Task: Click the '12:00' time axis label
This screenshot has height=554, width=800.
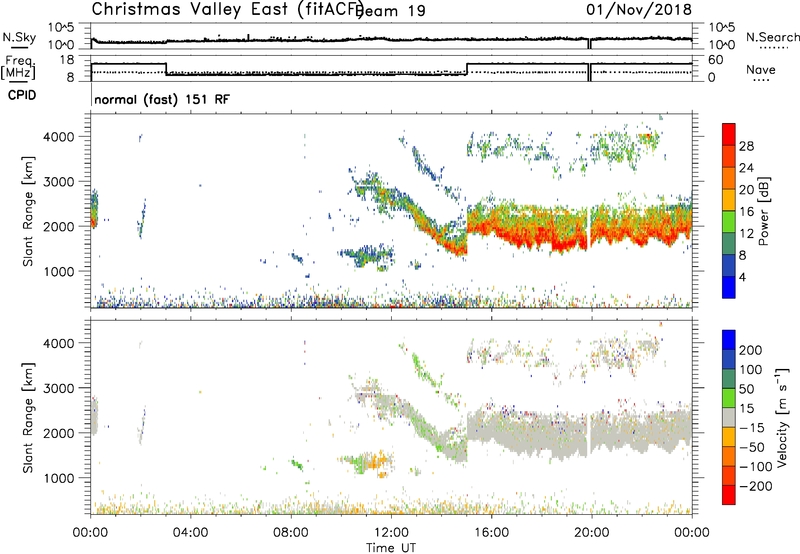Action: coord(391,533)
